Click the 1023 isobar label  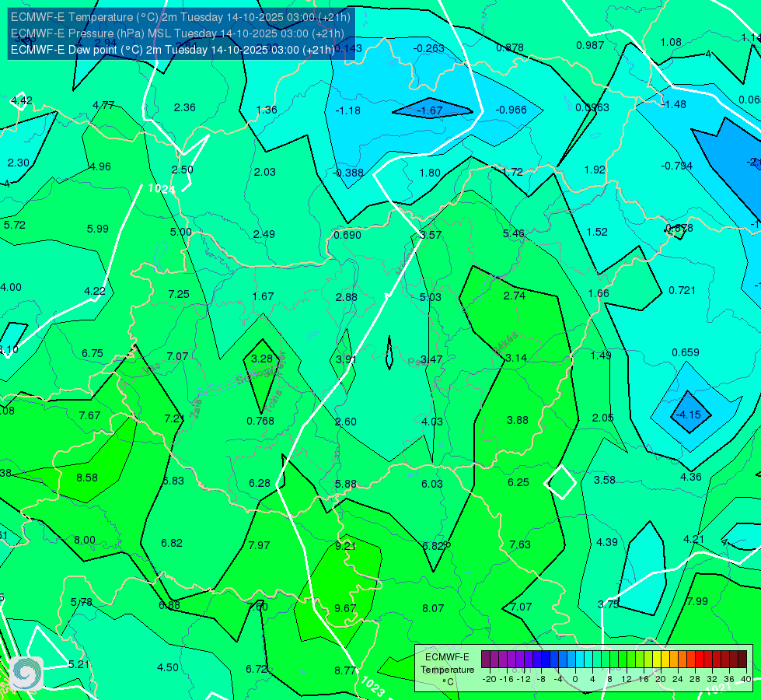pyautogui.click(x=373, y=686)
